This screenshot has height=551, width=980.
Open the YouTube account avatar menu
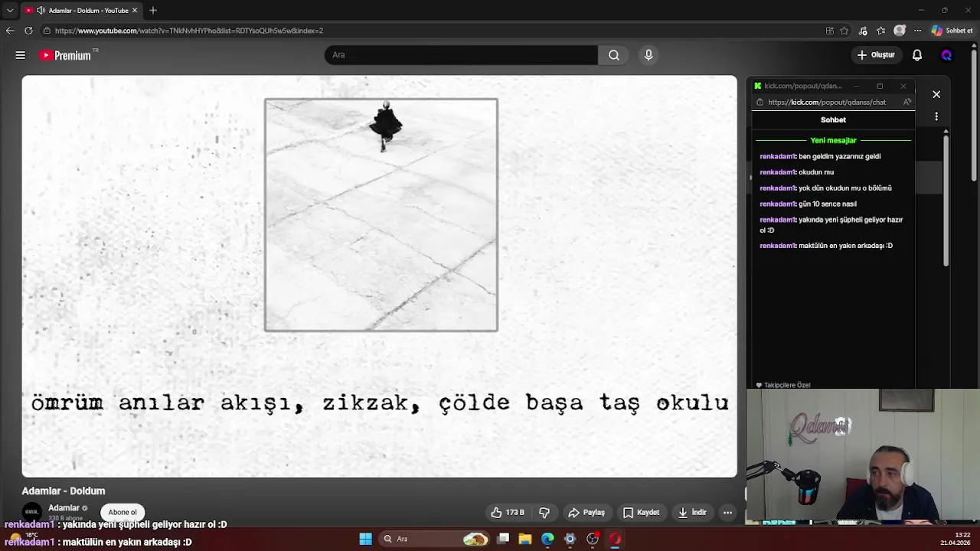point(946,55)
